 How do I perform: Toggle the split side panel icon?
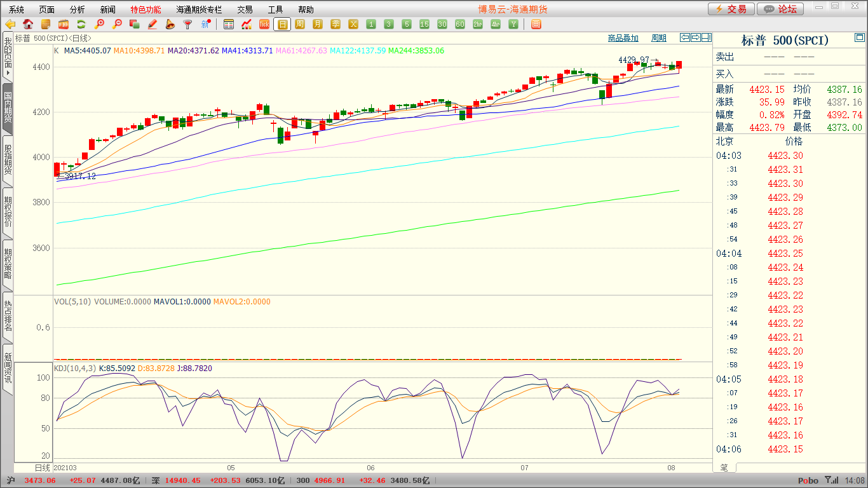pyautogui.click(x=707, y=37)
